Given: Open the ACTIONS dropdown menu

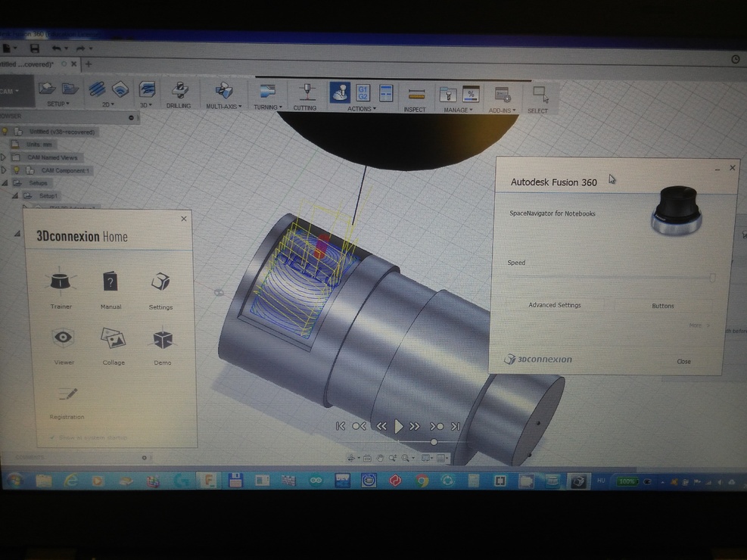Looking at the screenshot, I should tap(362, 108).
